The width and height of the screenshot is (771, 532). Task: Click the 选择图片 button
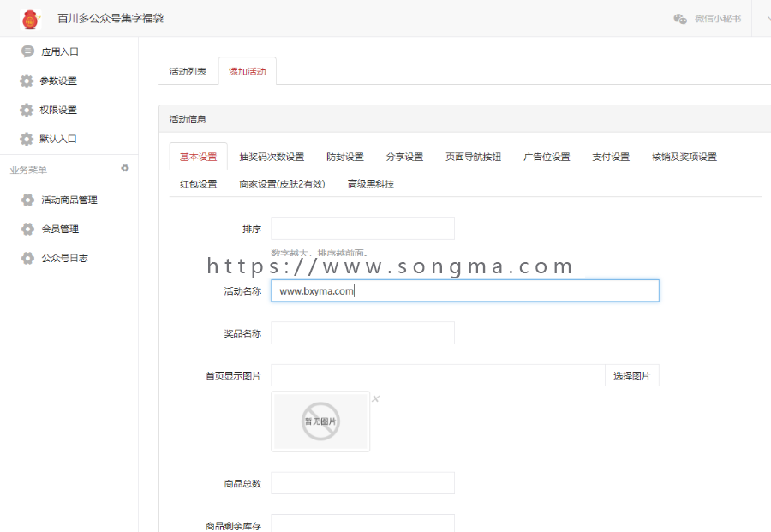click(x=632, y=375)
